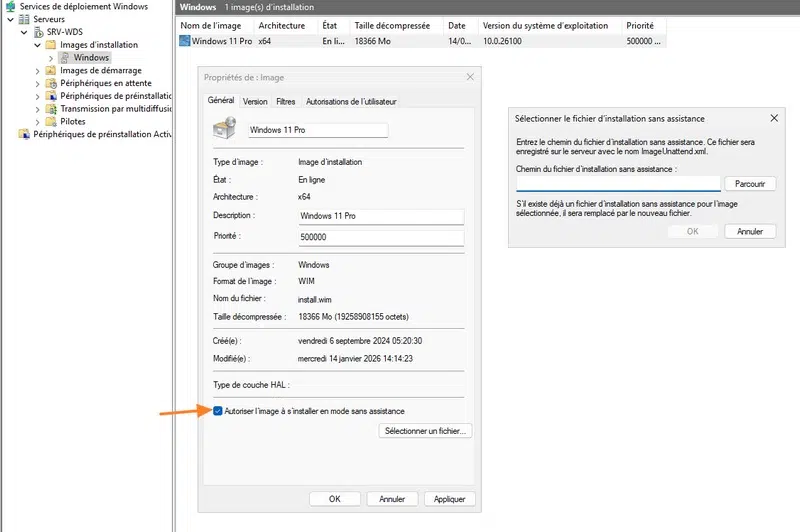The width and height of the screenshot is (800, 532).
Task: Expand the Images de démarrage node
Action: click(x=38, y=71)
